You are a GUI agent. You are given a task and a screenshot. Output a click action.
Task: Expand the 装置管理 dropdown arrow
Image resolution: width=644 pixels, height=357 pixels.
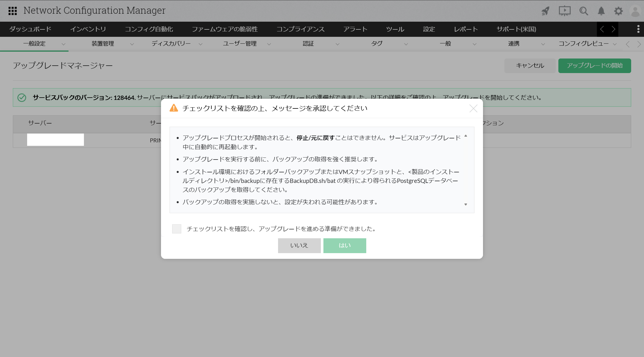pos(132,44)
